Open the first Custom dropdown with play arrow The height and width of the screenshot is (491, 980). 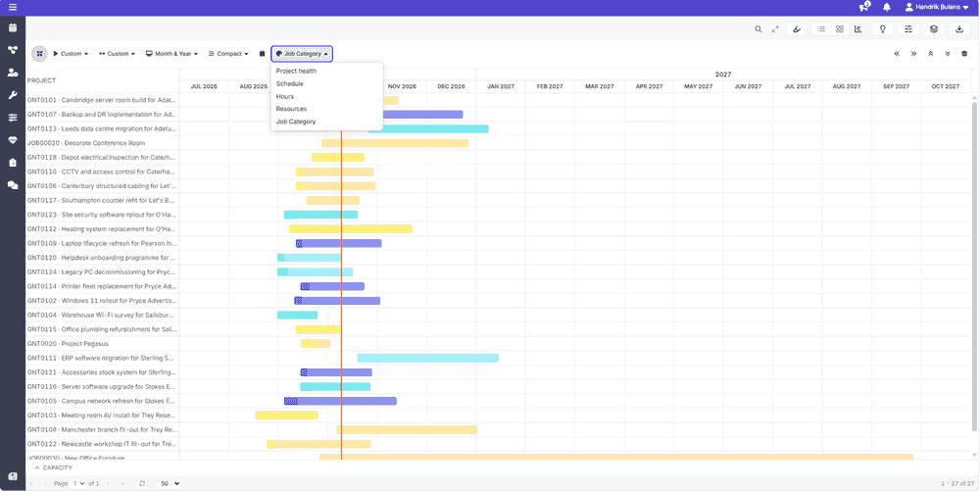pos(71,54)
